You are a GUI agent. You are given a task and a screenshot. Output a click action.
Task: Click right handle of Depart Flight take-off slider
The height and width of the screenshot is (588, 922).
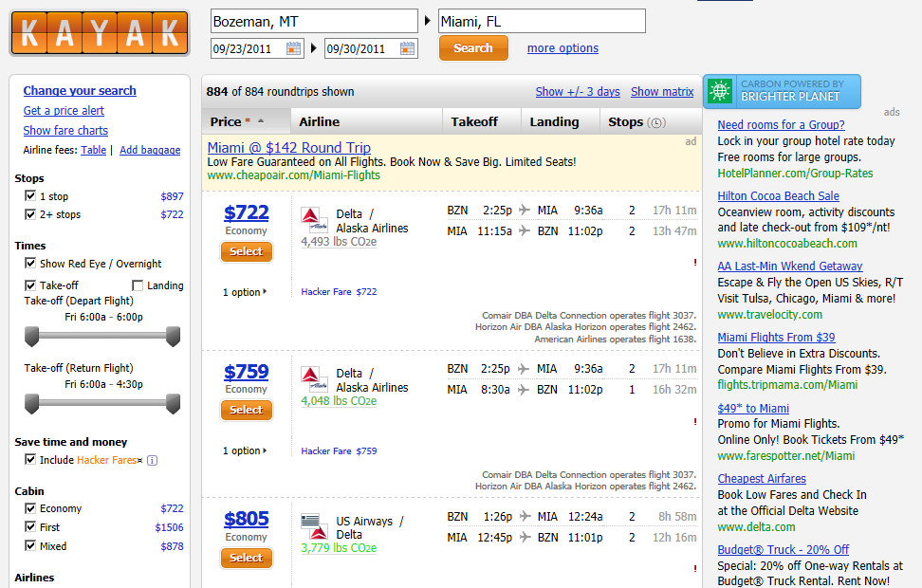tap(173, 337)
